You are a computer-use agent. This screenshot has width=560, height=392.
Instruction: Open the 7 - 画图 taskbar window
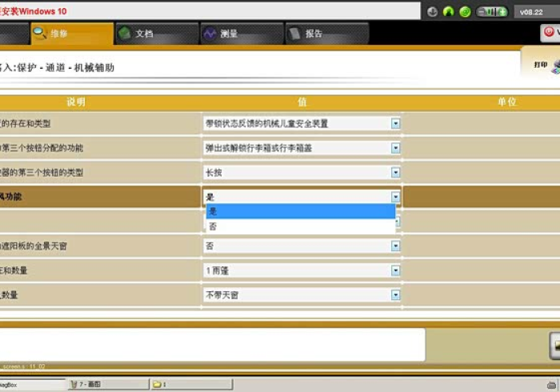click(104, 385)
